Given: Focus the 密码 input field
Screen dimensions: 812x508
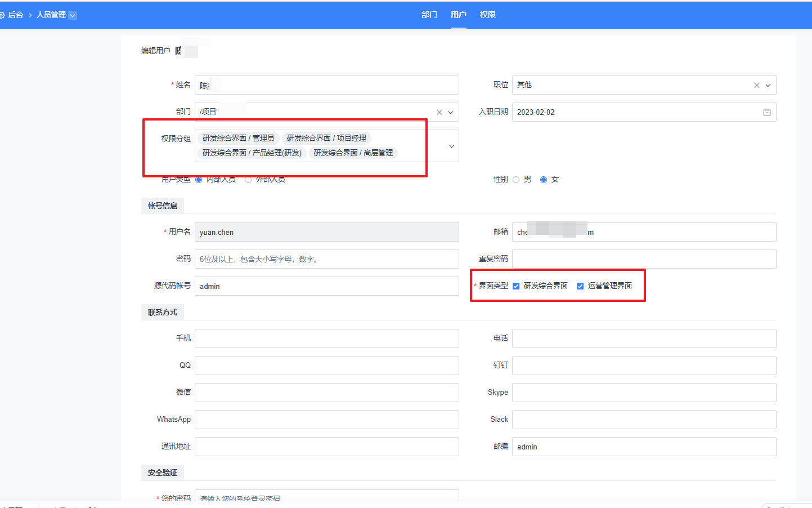Looking at the screenshot, I should pyautogui.click(x=327, y=259).
